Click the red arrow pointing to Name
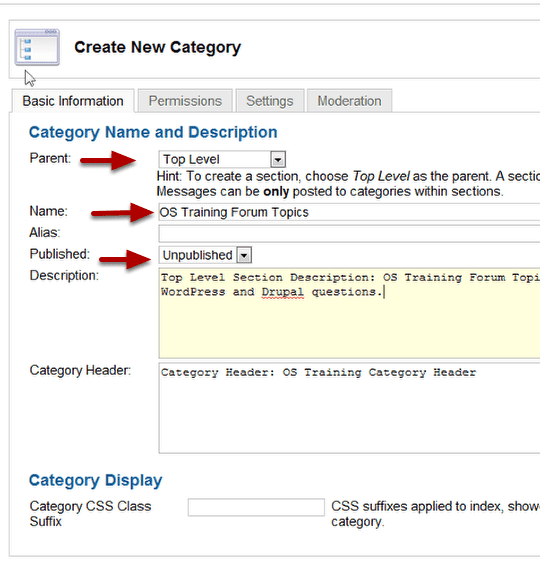The width and height of the screenshot is (540, 561). click(x=122, y=213)
